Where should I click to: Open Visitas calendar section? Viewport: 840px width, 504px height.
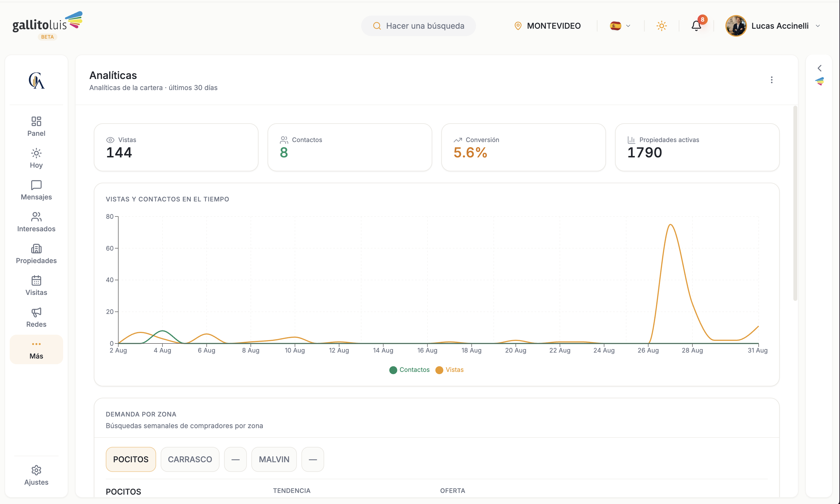(x=36, y=286)
